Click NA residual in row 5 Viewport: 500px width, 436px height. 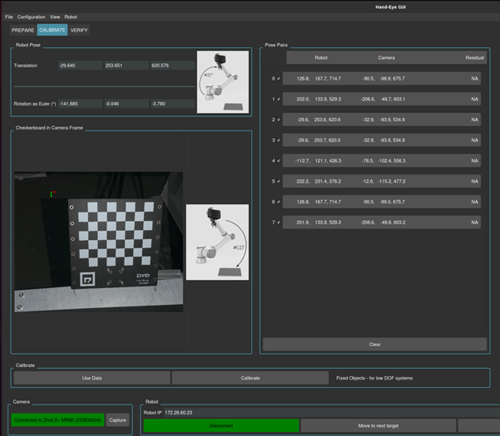475,181
